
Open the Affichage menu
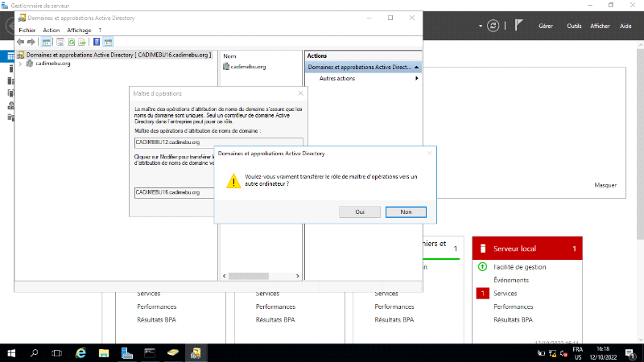point(80,30)
